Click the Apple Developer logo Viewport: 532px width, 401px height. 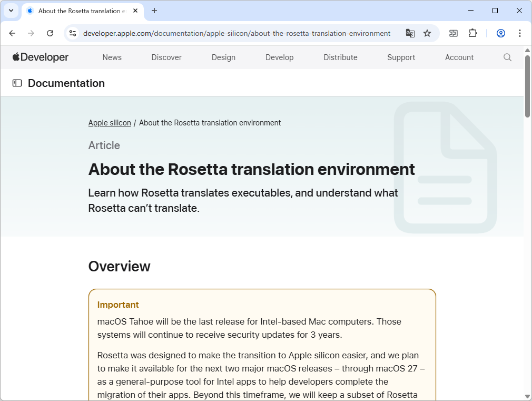coord(41,57)
